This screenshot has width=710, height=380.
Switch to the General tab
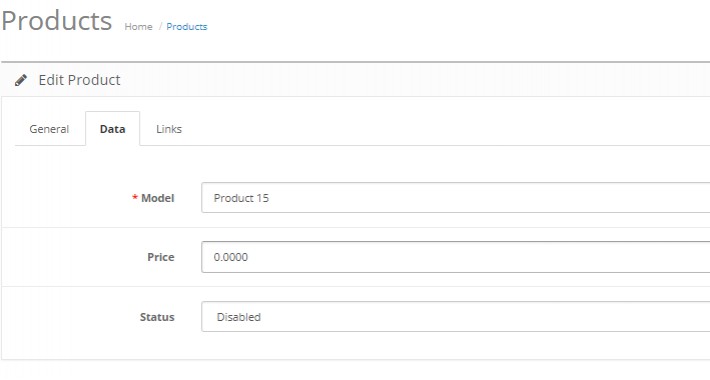point(49,129)
